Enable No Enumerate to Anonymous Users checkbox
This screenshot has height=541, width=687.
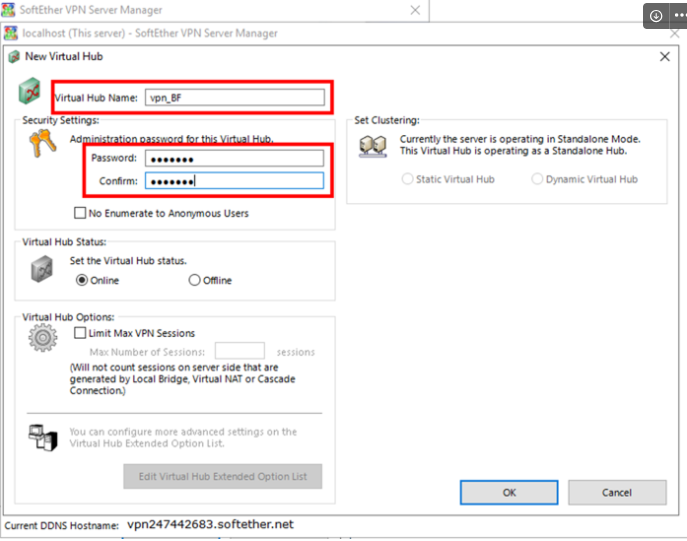click(81, 213)
